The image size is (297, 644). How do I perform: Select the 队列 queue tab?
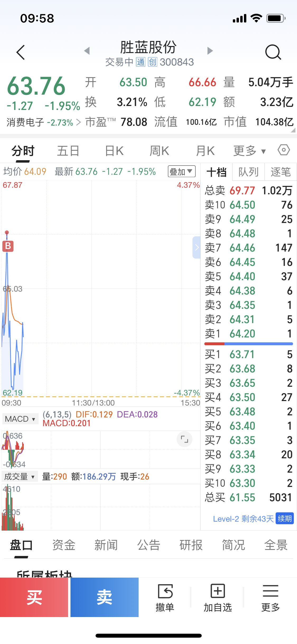click(x=248, y=172)
